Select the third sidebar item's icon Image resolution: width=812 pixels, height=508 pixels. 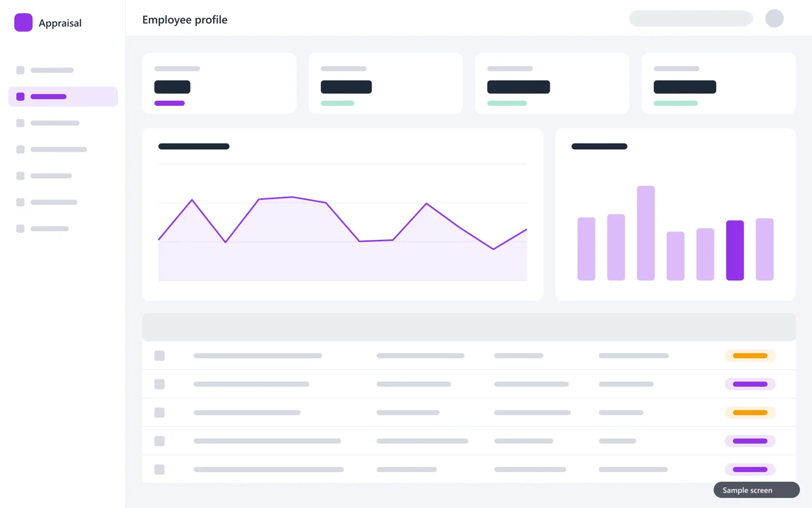point(21,123)
